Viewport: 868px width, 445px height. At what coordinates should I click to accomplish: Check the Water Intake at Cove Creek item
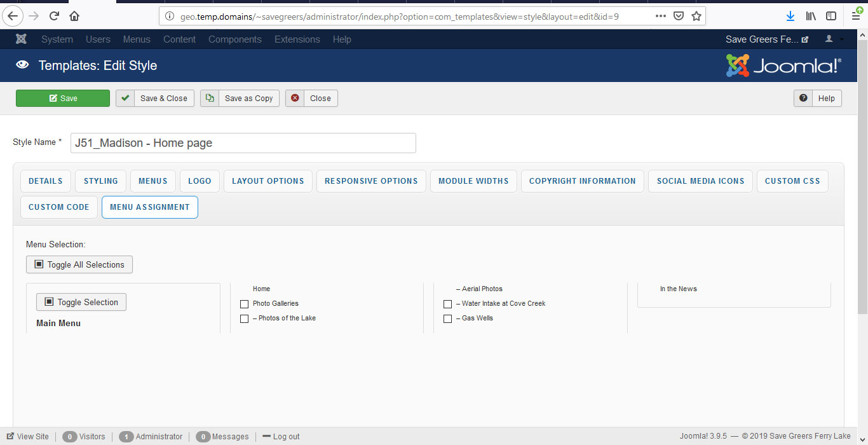[x=448, y=304]
